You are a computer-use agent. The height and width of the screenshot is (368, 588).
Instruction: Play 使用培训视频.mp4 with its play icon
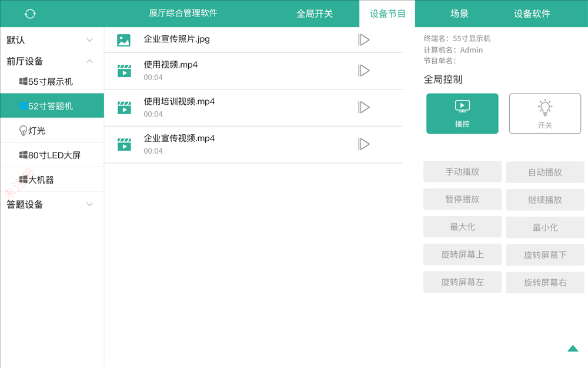point(364,107)
